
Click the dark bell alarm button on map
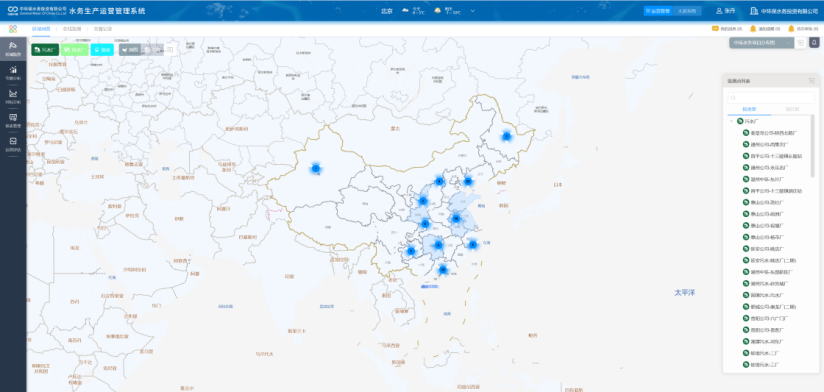[815, 43]
